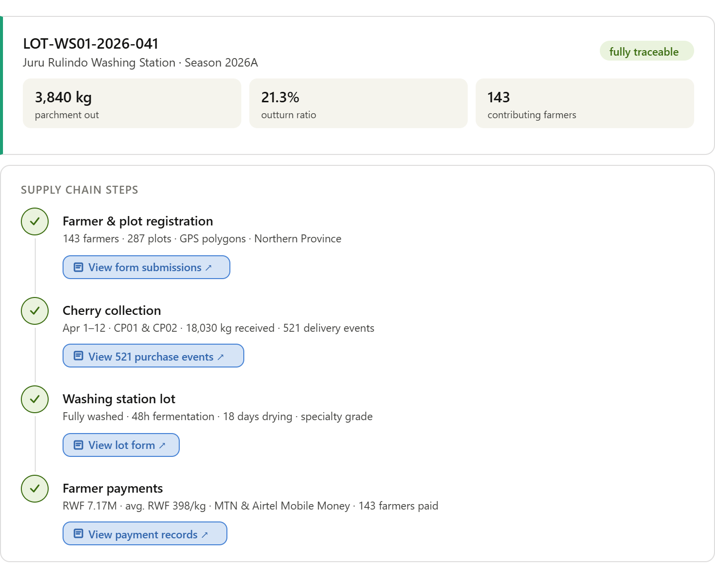Image resolution: width=715 pixels, height=588 pixels.
Task: Click the Farmer payments step heading
Action: tap(113, 489)
